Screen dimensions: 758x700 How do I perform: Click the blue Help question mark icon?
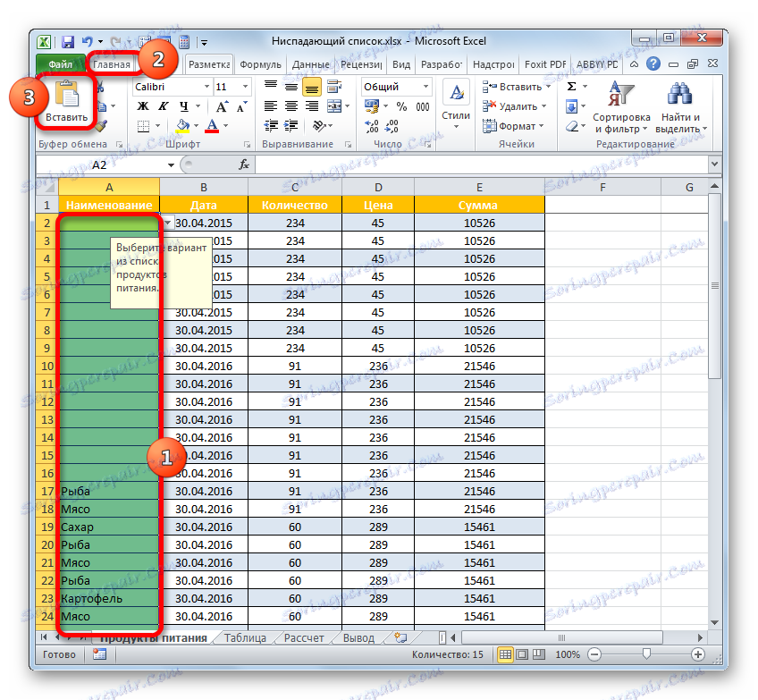[x=653, y=63]
